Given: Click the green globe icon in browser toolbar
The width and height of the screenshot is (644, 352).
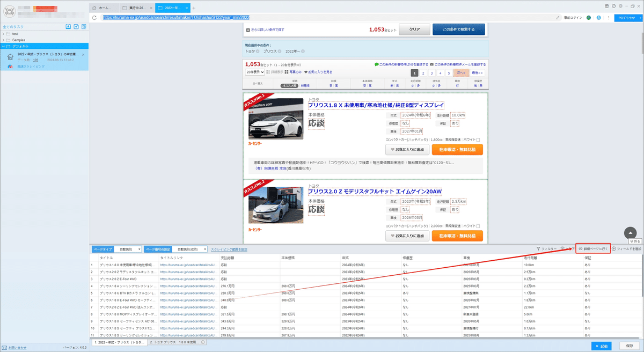Looking at the screenshot, I should [x=589, y=18].
